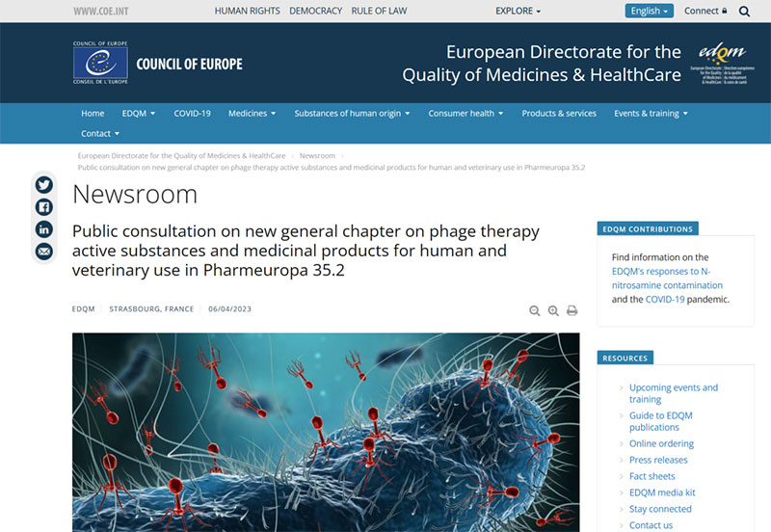
Task: Print the article with the printer icon
Action: [572, 310]
